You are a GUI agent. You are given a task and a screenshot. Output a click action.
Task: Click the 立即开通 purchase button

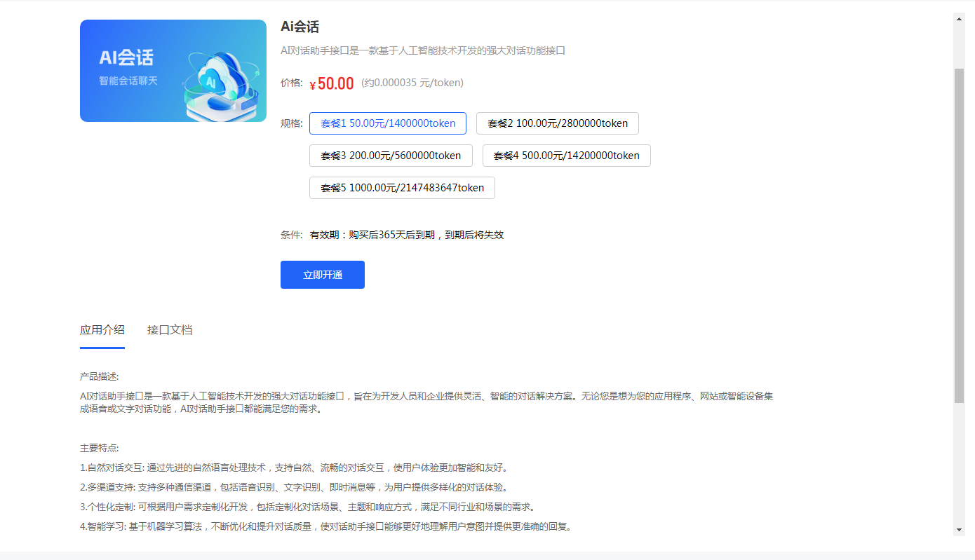(x=322, y=274)
